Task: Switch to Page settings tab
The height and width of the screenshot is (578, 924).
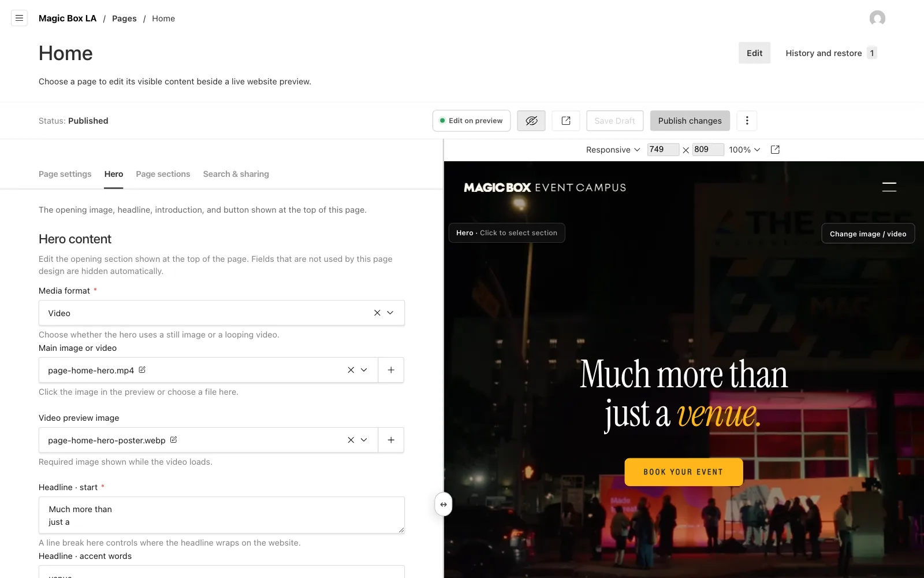Action: (x=65, y=174)
